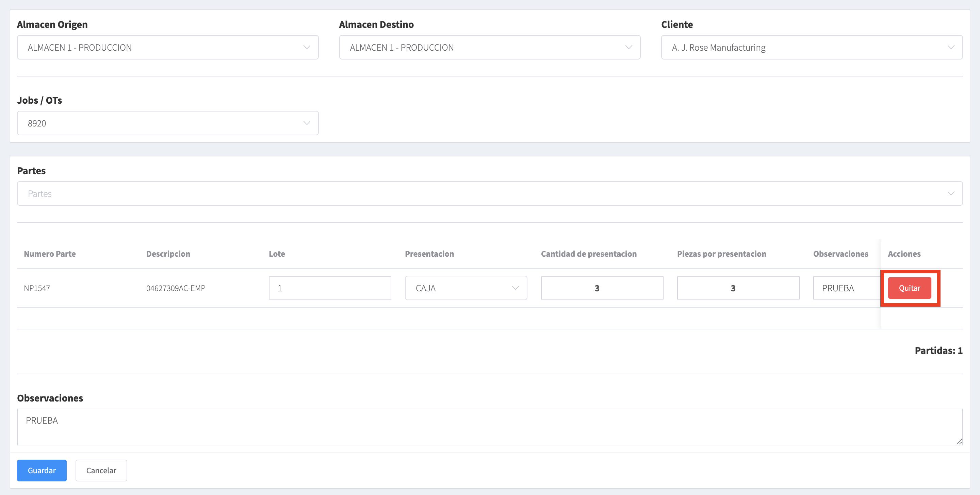Screen dimensions: 980x495
Task: Open the Almacen Origen dropdown
Action: click(x=167, y=48)
